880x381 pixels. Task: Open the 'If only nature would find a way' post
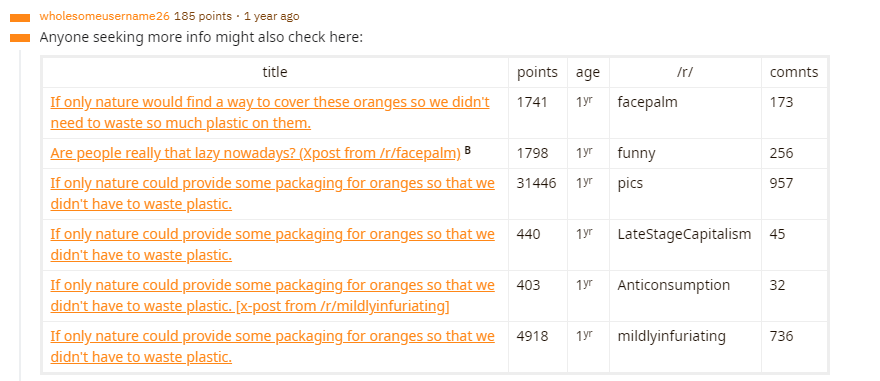pos(270,113)
